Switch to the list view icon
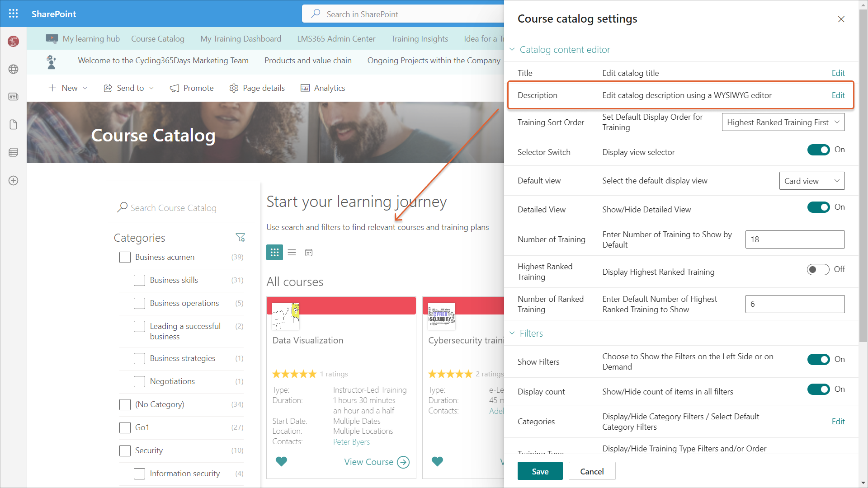 point(292,253)
